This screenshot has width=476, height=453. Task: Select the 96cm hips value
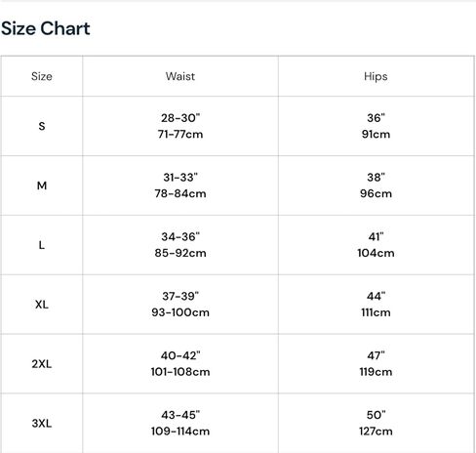tap(376, 193)
